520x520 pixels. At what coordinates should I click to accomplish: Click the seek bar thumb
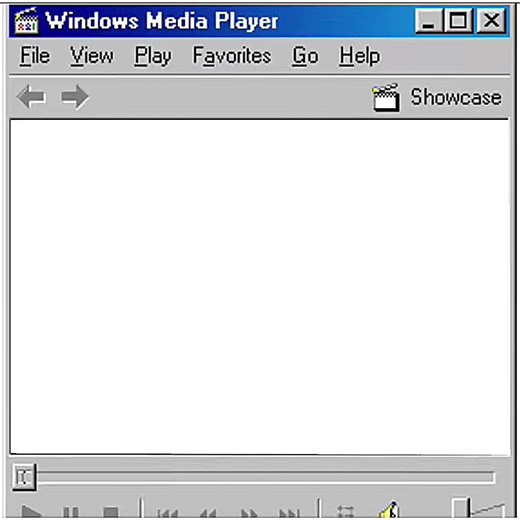(24, 477)
